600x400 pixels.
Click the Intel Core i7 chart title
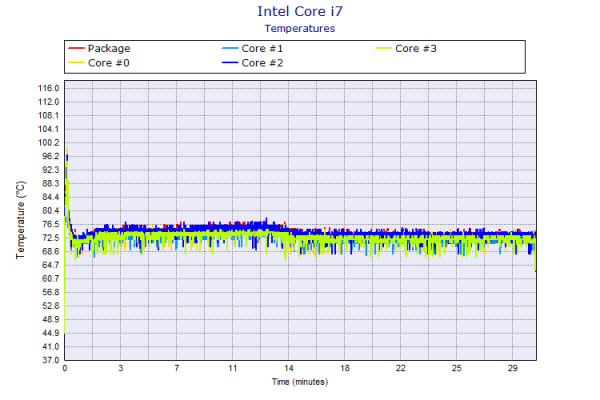[x=300, y=11]
